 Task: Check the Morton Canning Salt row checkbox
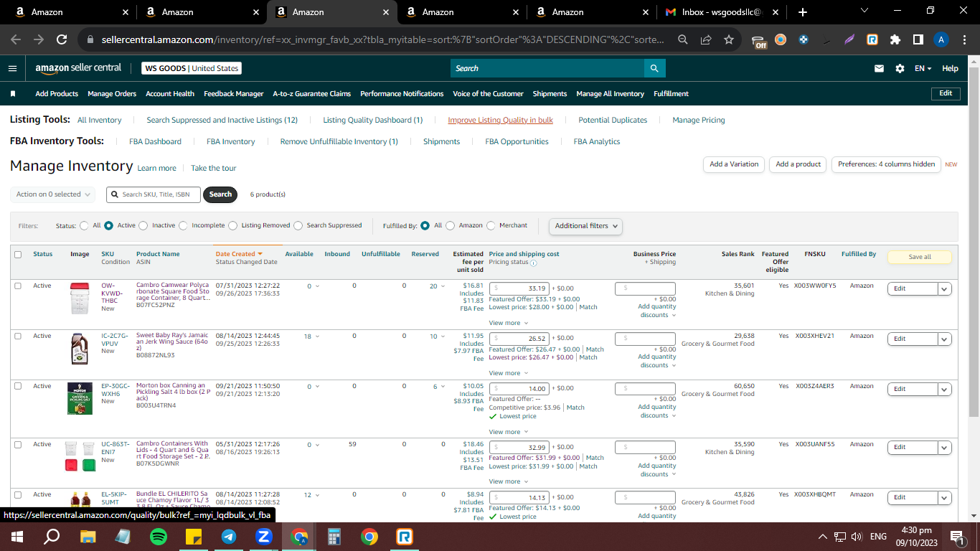[18, 386]
